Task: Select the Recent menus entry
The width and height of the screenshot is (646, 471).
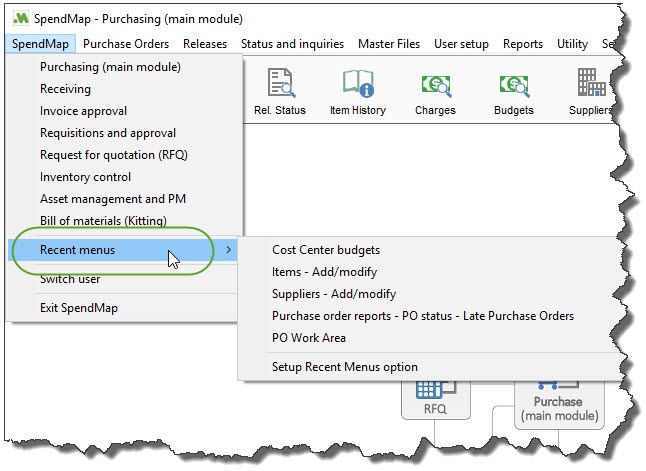Action: (x=124, y=250)
